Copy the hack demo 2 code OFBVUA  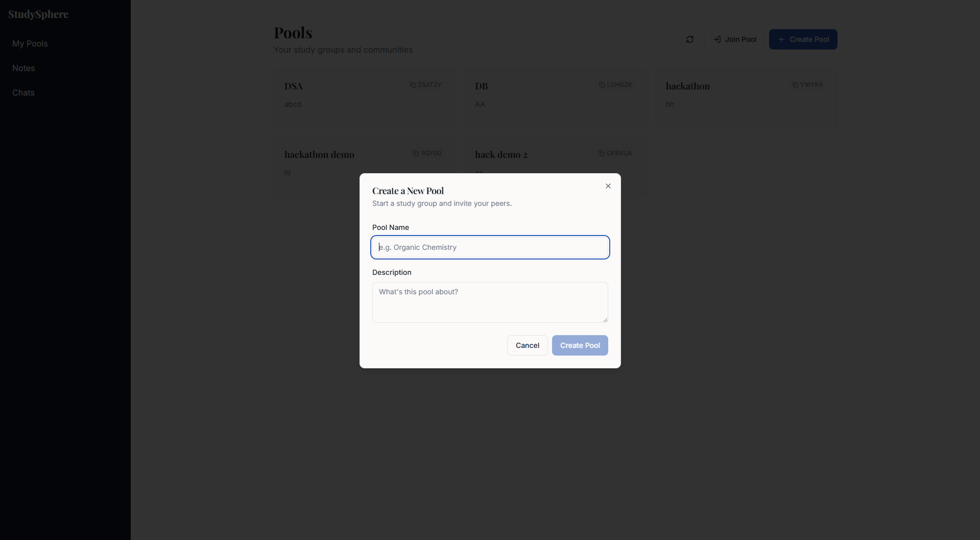coord(615,153)
